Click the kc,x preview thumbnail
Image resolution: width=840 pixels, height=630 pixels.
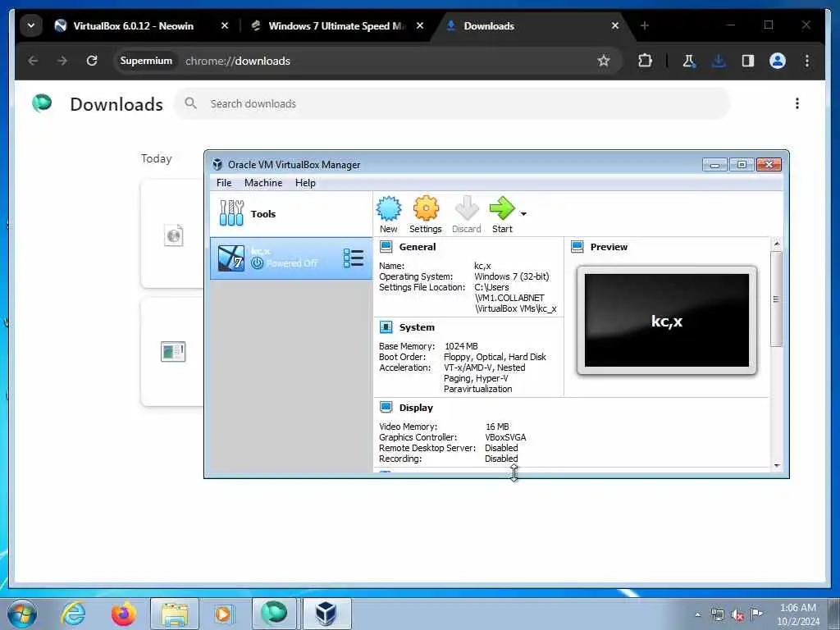click(667, 321)
